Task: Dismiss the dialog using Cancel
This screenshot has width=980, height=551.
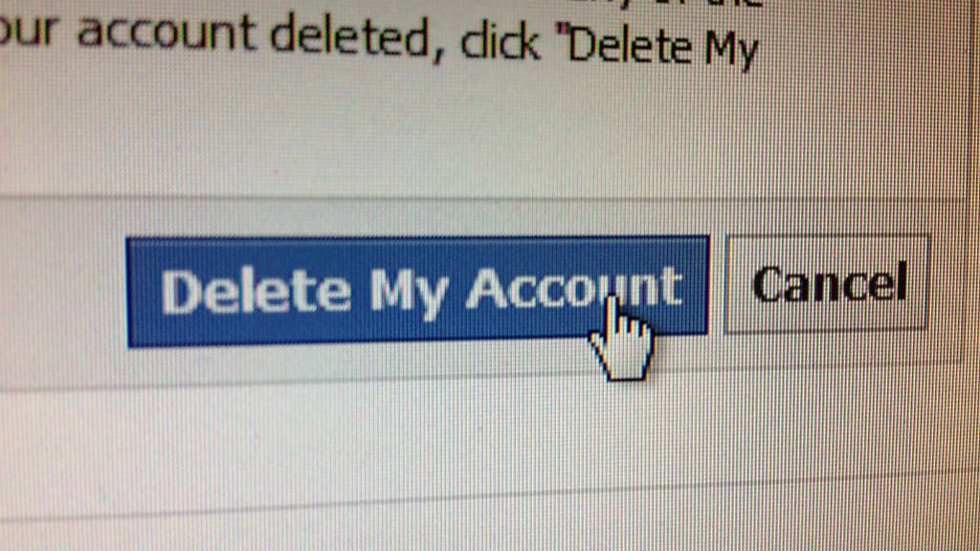Action: pyautogui.click(x=826, y=283)
